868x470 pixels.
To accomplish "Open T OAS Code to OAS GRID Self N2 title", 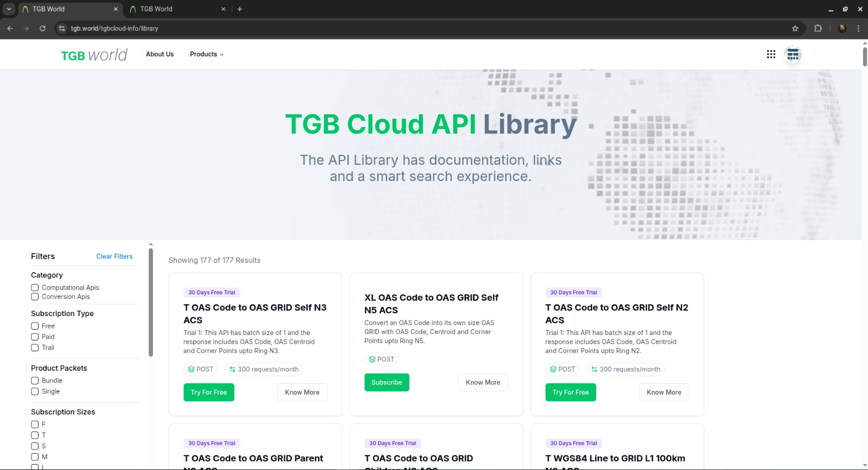I will point(617,314).
